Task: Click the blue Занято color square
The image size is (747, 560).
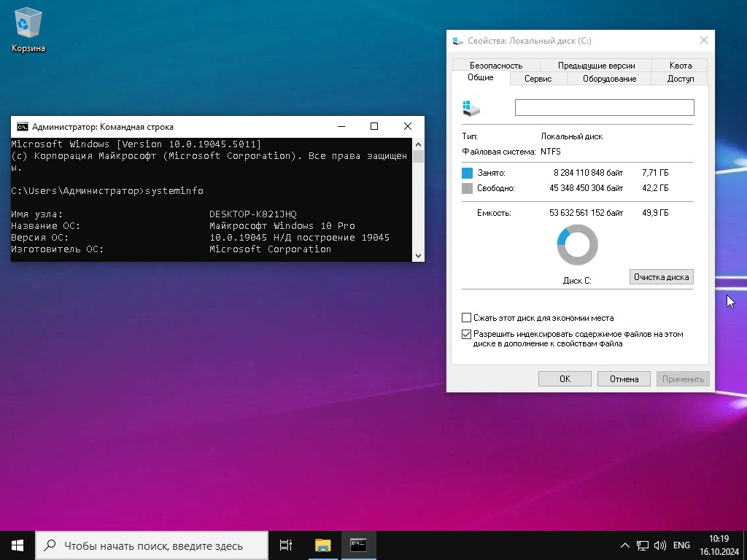Action: click(x=467, y=172)
